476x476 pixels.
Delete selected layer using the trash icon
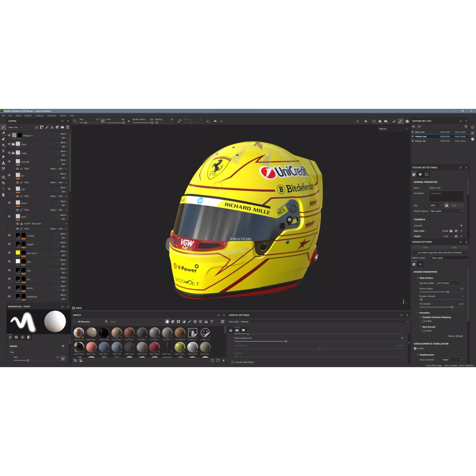pyautogui.click(x=67, y=127)
